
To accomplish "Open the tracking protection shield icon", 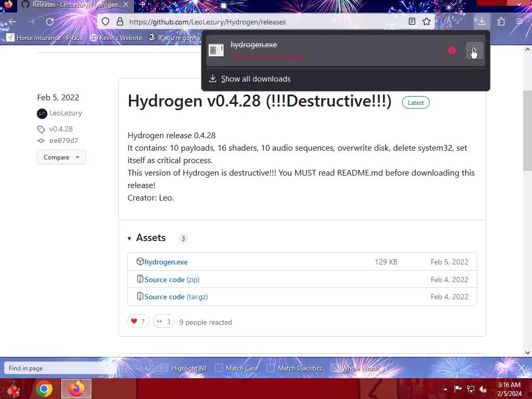I will coord(105,22).
